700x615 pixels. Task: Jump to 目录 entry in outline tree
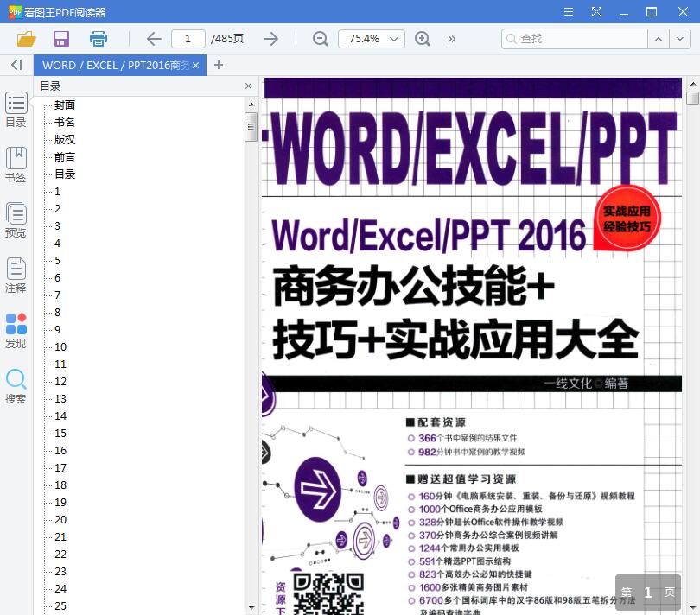coord(65,174)
